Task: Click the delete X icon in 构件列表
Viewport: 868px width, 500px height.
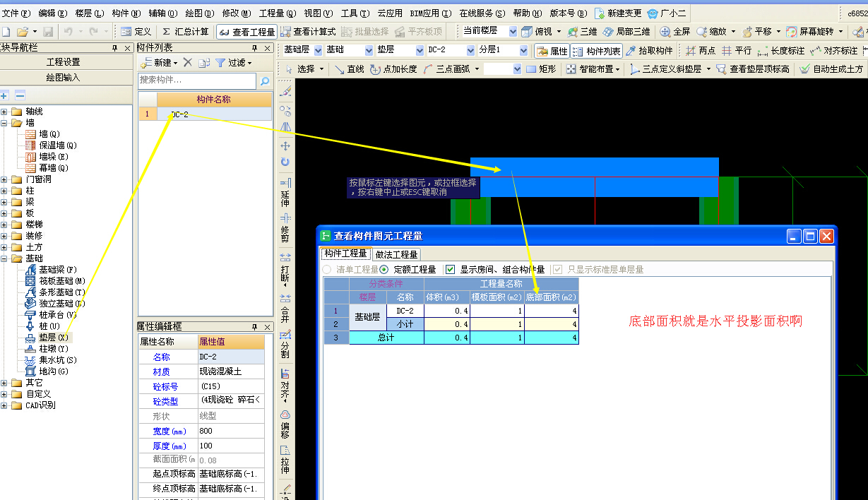Action: (x=187, y=63)
